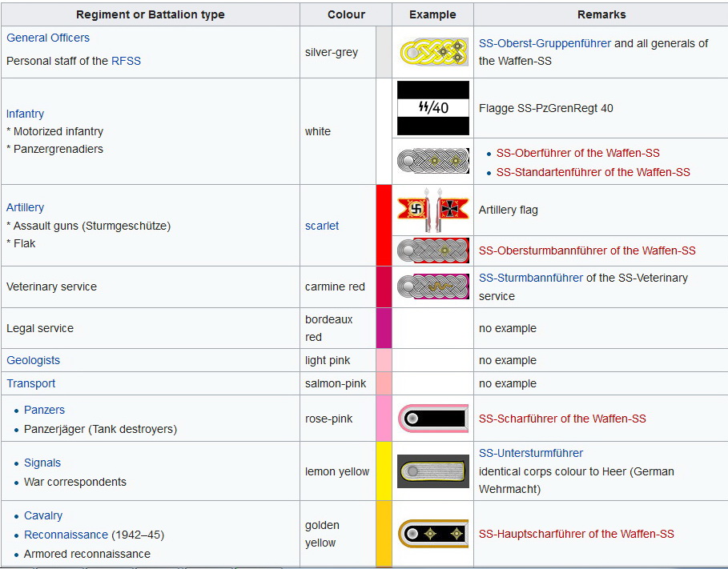This screenshot has width=728, height=569.
Task: Follow the scarlet colour link
Action: tap(321, 225)
